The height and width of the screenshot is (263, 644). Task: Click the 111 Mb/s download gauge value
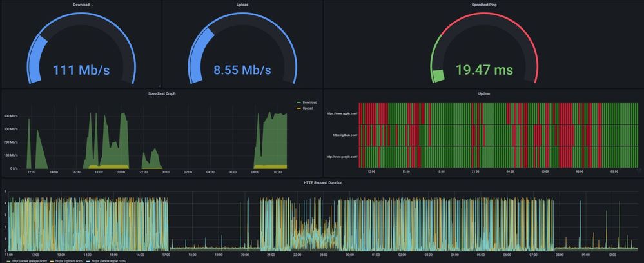click(x=81, y=70)
